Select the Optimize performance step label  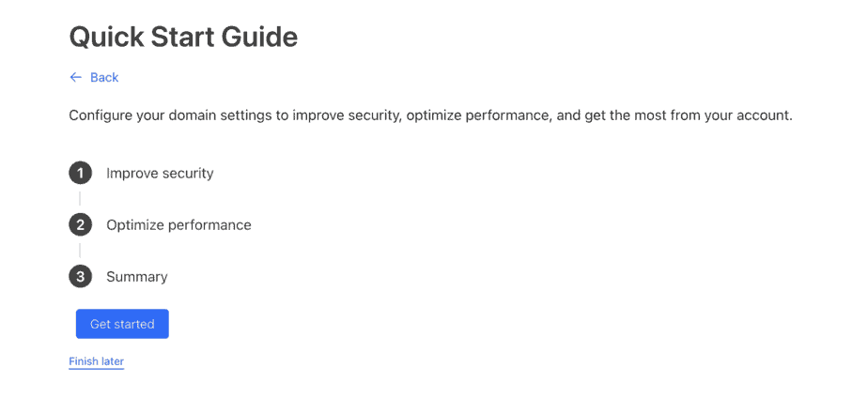pos(178,225)
